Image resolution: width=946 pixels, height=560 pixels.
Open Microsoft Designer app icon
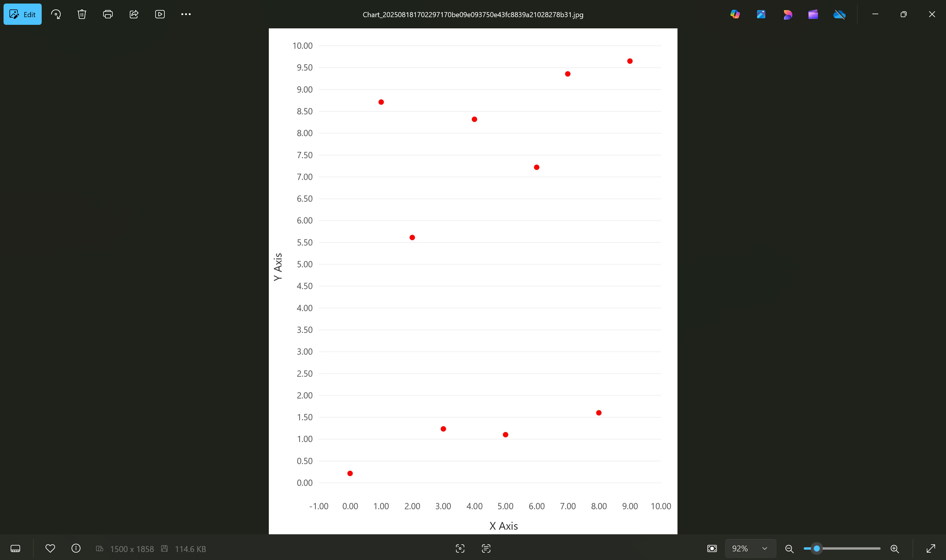[787, 14]
